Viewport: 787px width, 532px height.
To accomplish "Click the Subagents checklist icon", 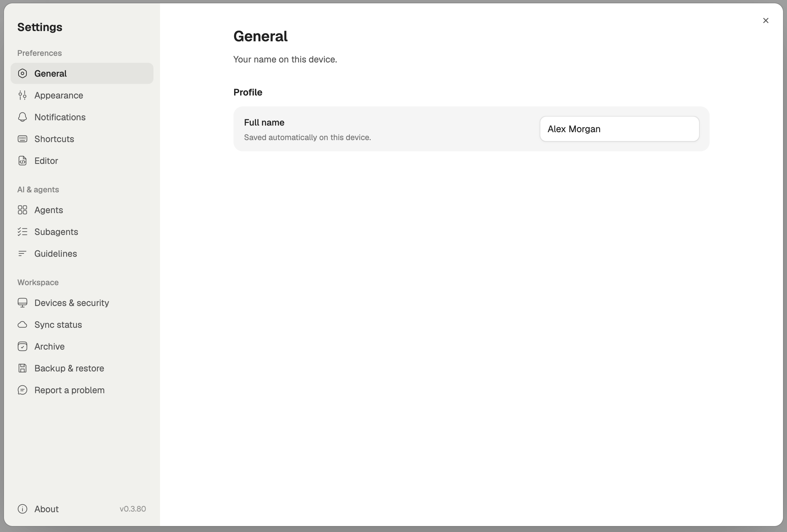I will coord(22,232).
